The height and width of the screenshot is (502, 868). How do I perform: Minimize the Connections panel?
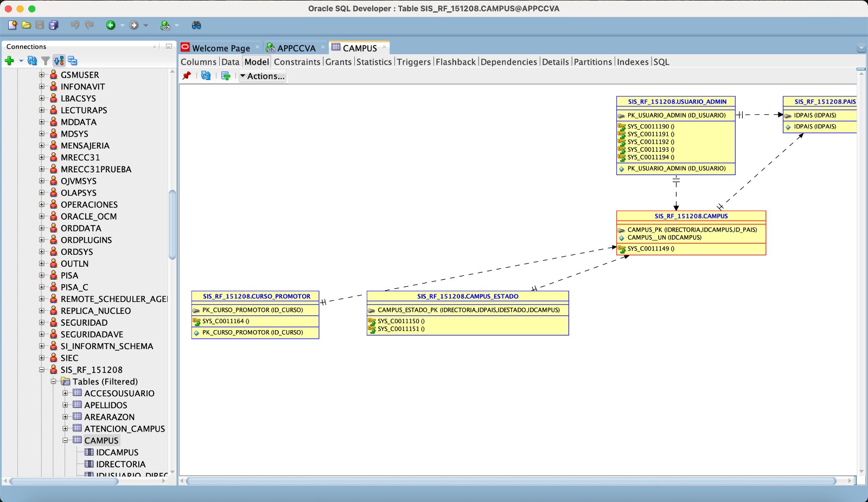coord(169,47)
